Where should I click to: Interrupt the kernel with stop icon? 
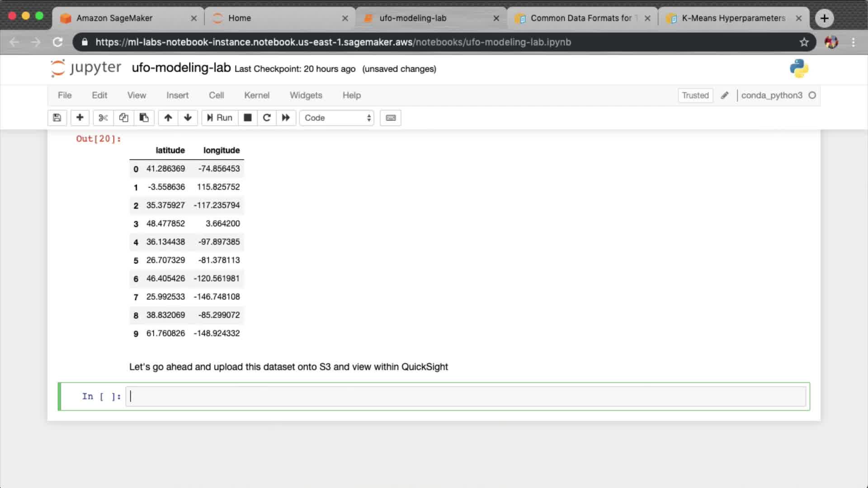pos(247,118)
